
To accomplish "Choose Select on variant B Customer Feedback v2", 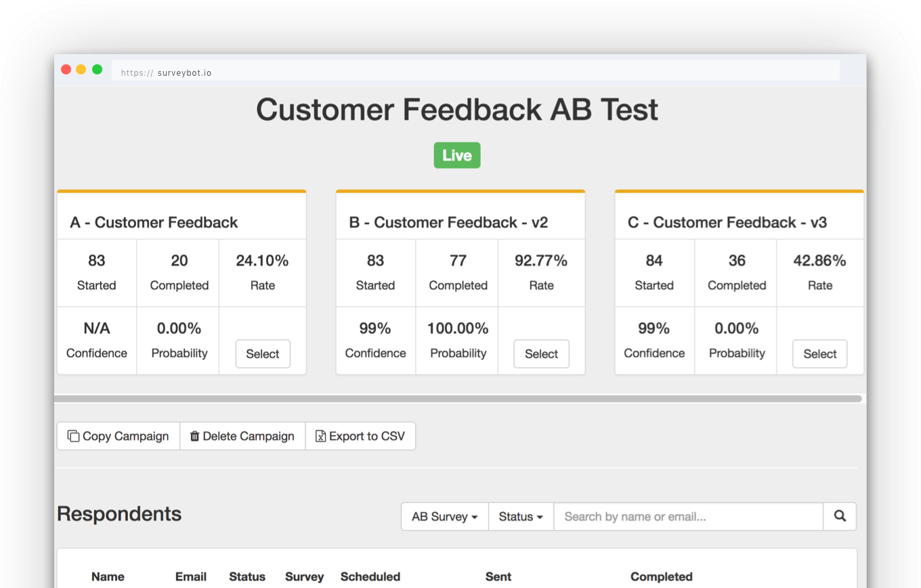I will (541, 354).
